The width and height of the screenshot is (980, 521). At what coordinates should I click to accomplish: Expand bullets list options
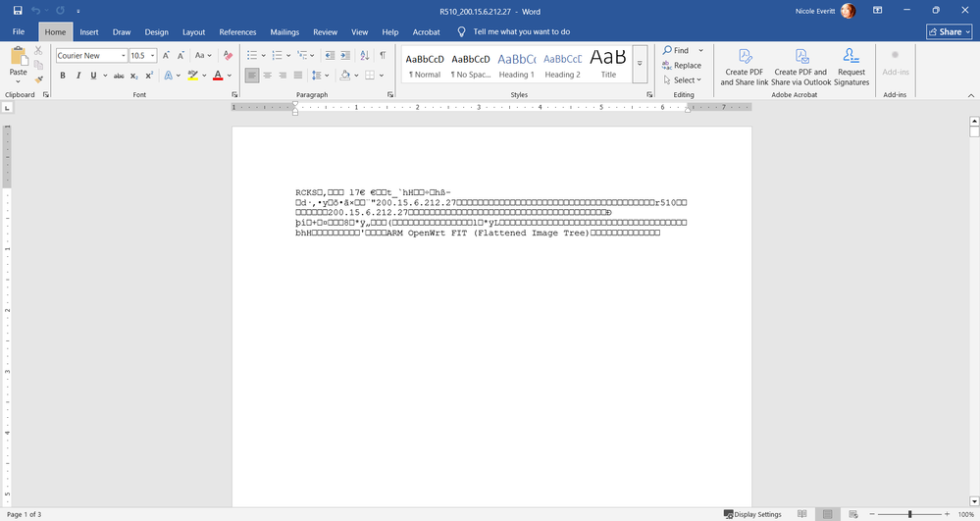263,56
